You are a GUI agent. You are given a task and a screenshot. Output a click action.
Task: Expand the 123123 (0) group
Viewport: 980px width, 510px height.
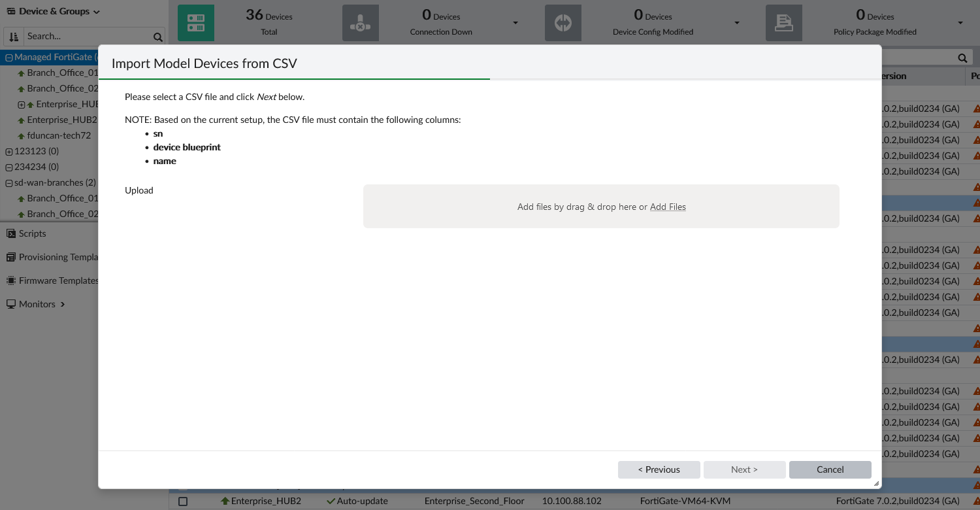pyautogui.click(x=9, y=152)
